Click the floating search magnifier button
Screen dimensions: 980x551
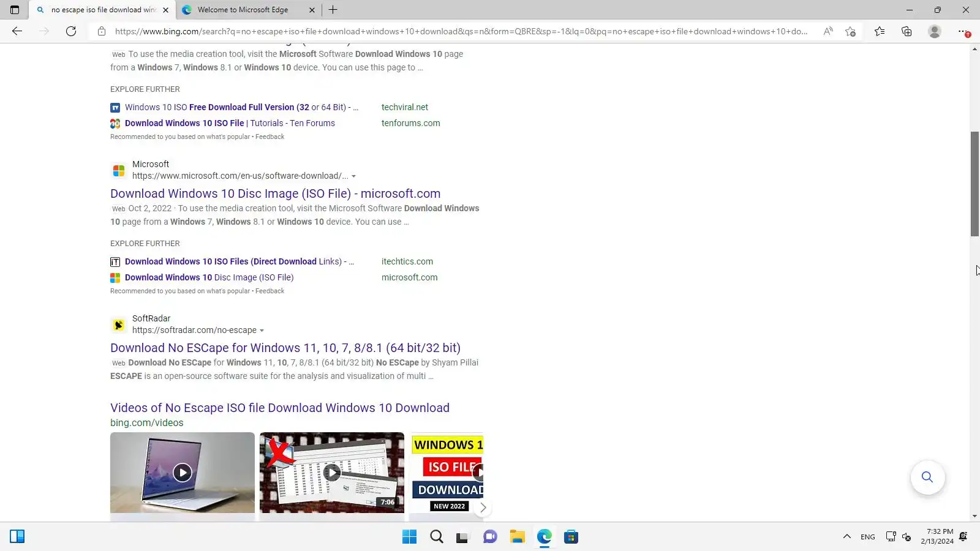[927, 477]
